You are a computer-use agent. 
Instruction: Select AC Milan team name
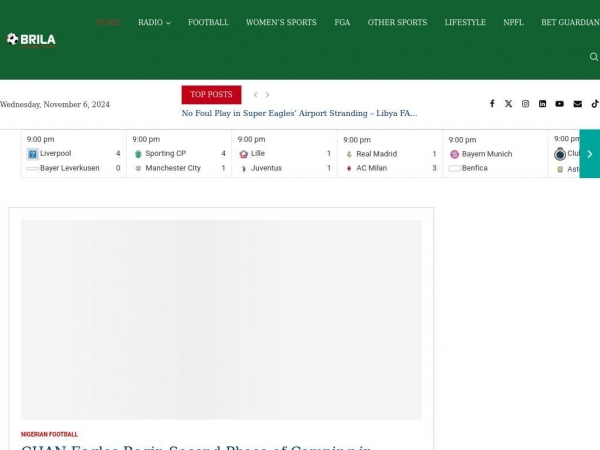pyautogui.click(x=372, y=168)
